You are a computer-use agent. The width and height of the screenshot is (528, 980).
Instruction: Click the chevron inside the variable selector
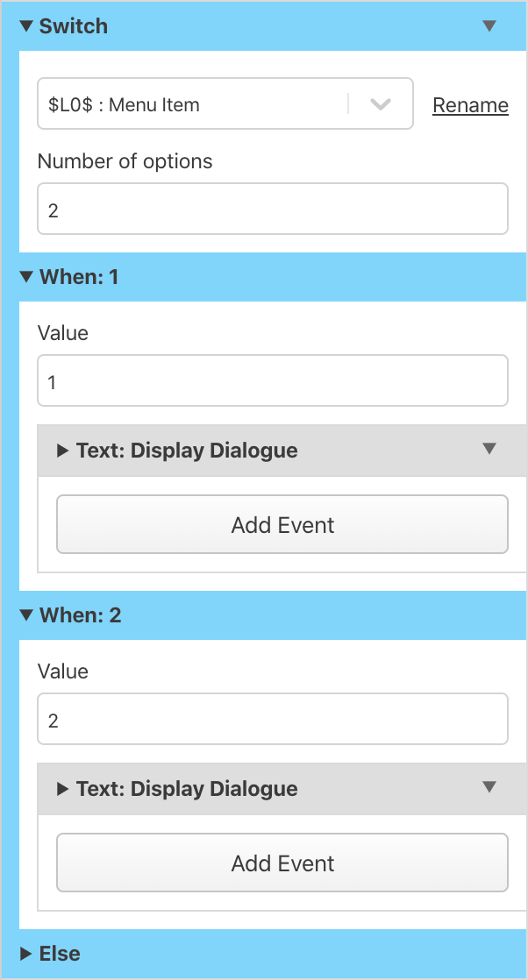[380, 103]
